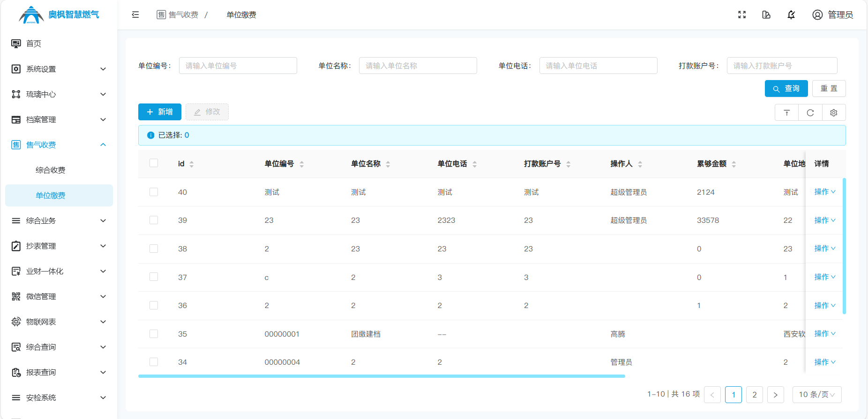Open 操作 dropdown for row 40

click(825, 192)
